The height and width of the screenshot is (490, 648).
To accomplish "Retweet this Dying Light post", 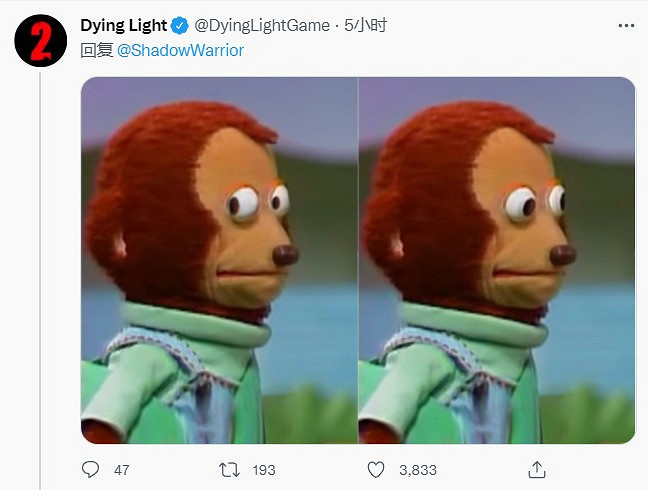I will (x=228, y=469).
